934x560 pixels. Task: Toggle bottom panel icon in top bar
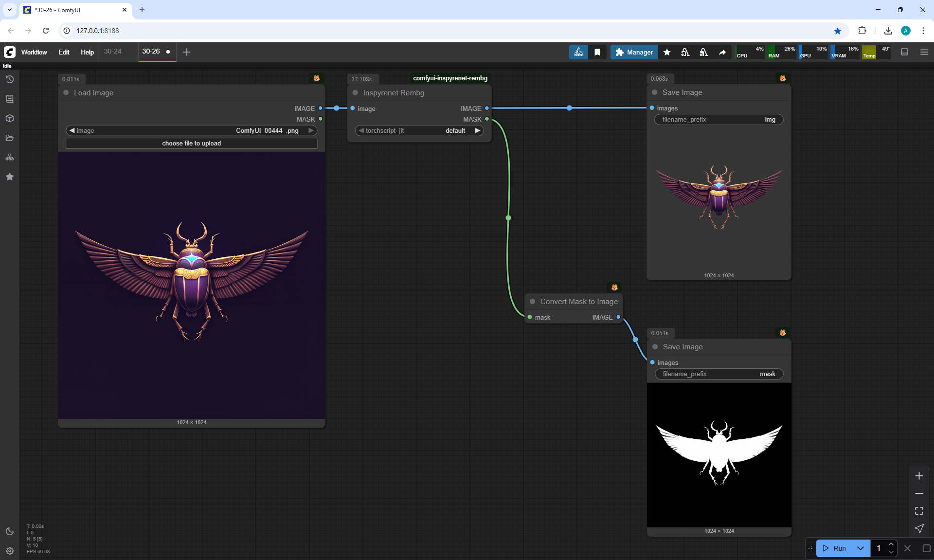[x=905, y=52]
